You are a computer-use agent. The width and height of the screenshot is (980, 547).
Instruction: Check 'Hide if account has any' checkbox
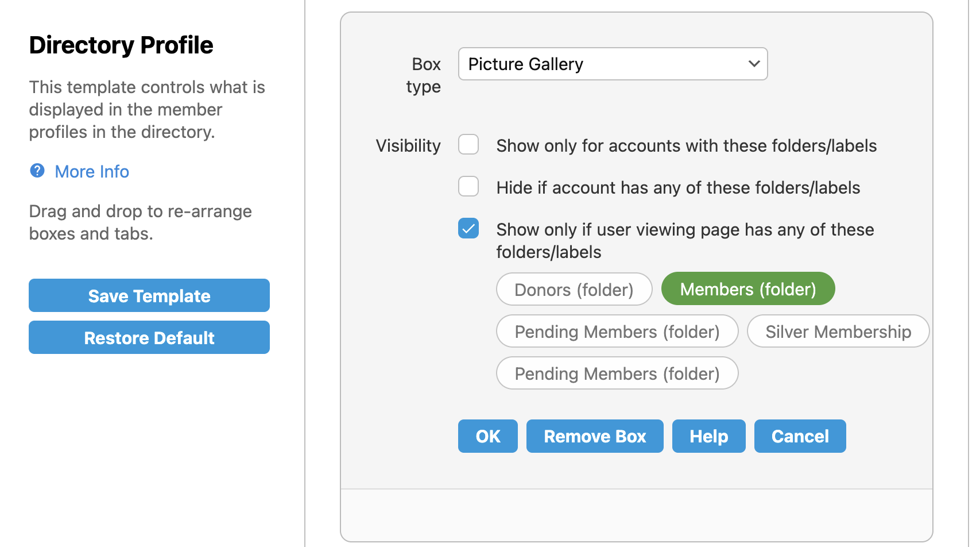click(468, 187)
